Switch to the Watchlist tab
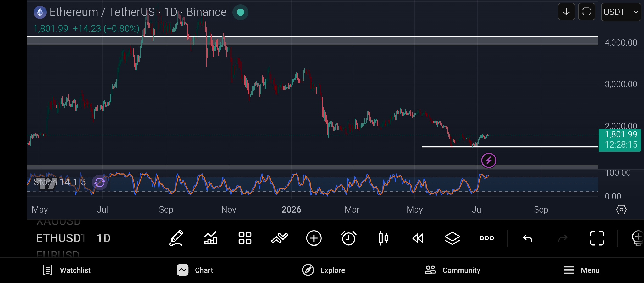 click(x=67, y=270)
